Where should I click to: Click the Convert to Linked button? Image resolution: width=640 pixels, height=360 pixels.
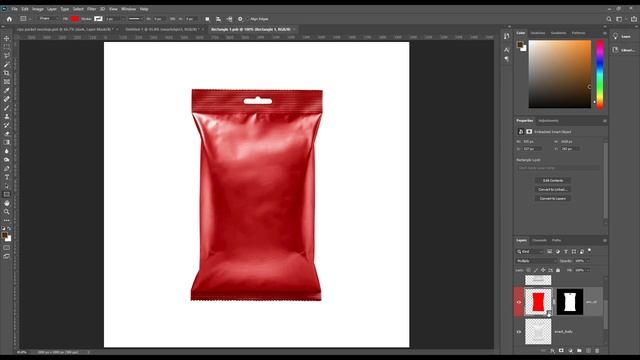click(553, 189)
